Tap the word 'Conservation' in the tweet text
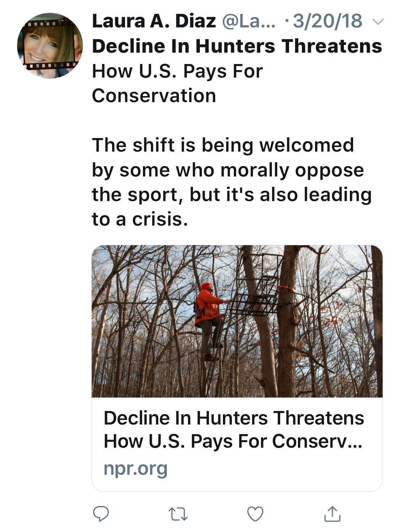Screen dimensions: 400x532 (x=154, y=96)
